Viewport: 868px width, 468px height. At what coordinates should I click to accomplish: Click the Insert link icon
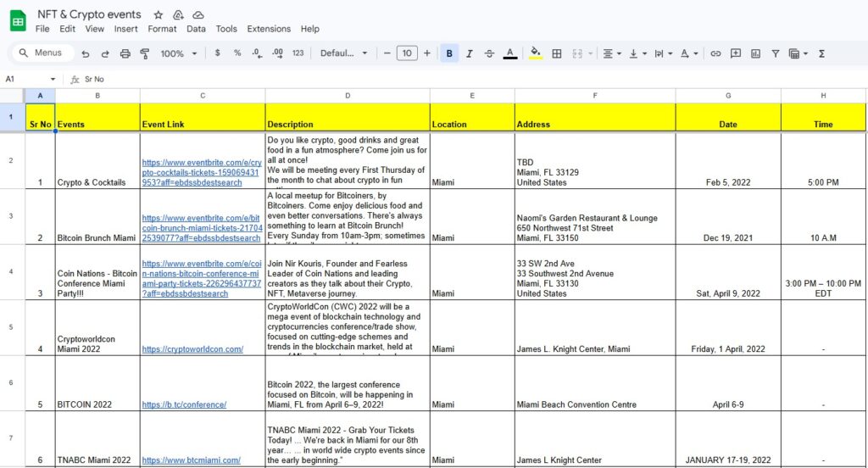(715, 53)
